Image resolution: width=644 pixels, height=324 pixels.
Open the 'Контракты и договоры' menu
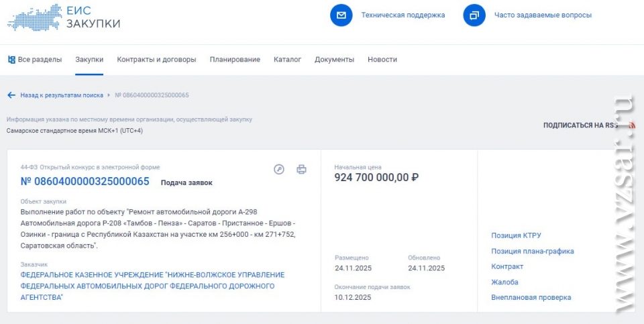(156, 60)
